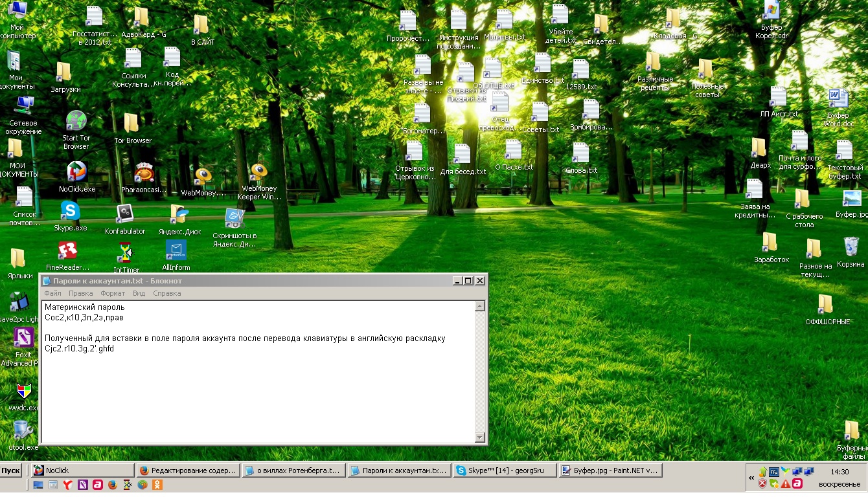Image resolution: width=868 pixels, height=497 pixels.
Task: Click Notepad scrollbar down arrow
Action: [x=480, y=438]
